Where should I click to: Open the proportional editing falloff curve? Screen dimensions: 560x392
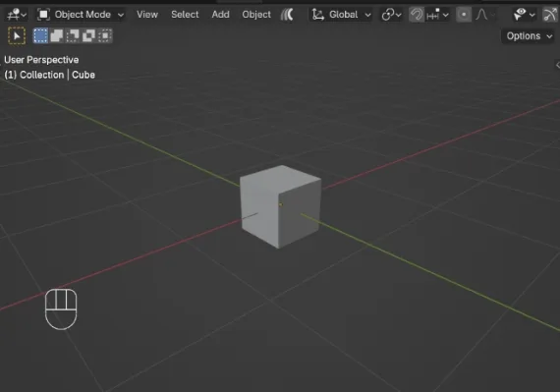[x=485, y=15]
